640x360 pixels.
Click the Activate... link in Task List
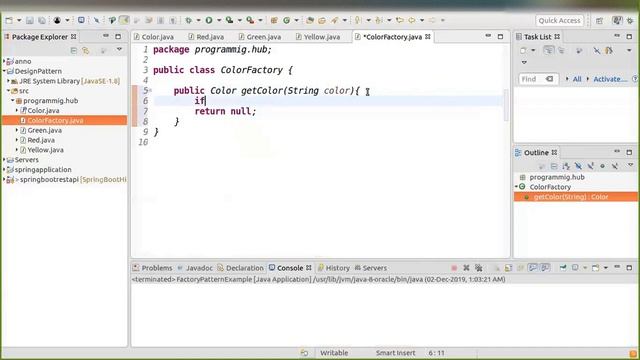coord(610,79)
